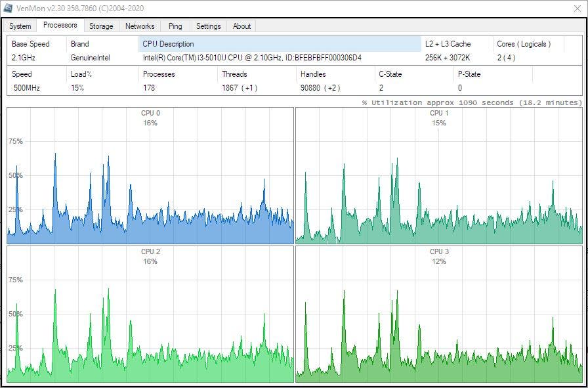The image size is (588, 388).
Task: Select the 90880 (+2) handles value
Action: tap(320, 88)
